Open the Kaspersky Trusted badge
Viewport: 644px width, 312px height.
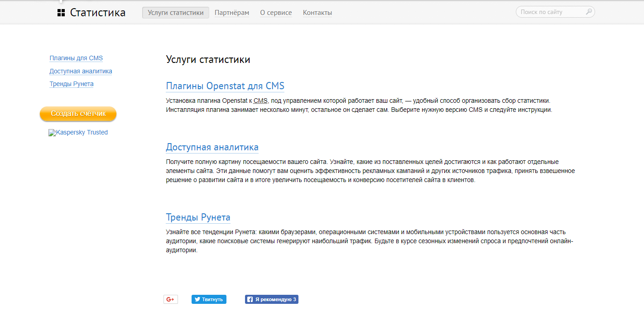pos(78,132)
